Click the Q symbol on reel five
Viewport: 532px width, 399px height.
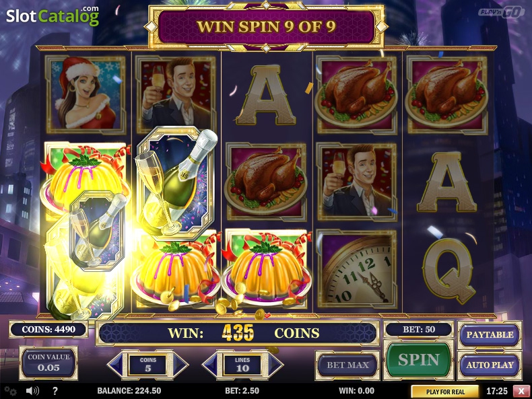(x=448, y=271)
